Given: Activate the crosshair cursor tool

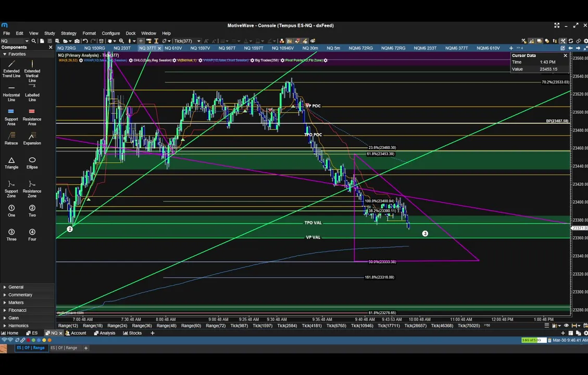Looking at the screenshot, I should 141,41.
